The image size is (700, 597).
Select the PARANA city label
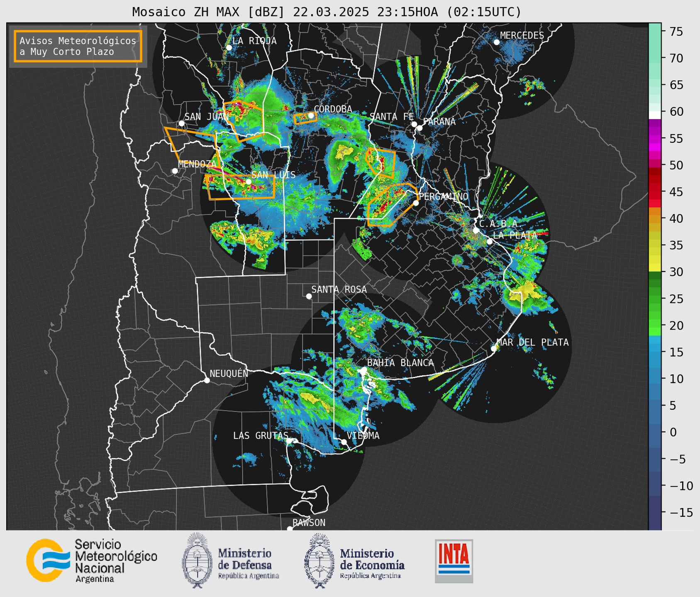pos(439,122)
